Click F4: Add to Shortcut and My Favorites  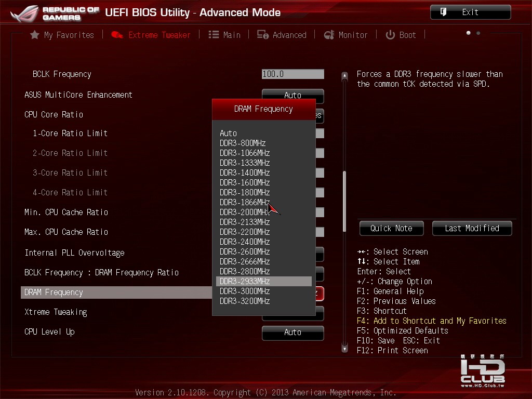[432, 321]
